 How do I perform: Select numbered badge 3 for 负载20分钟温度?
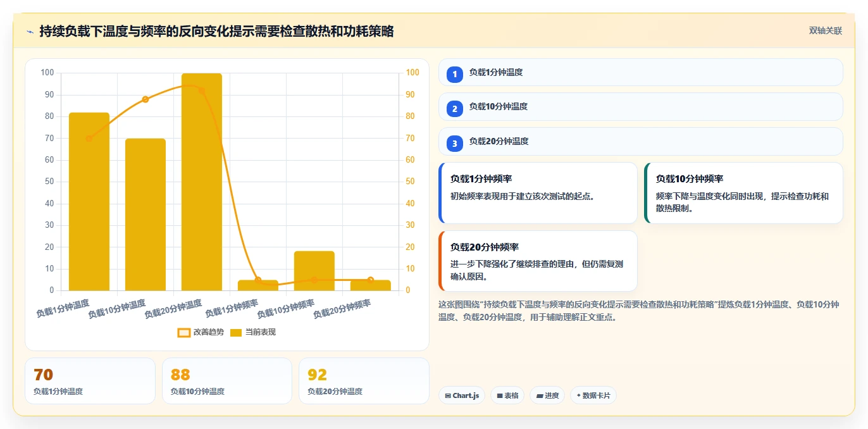454,144
